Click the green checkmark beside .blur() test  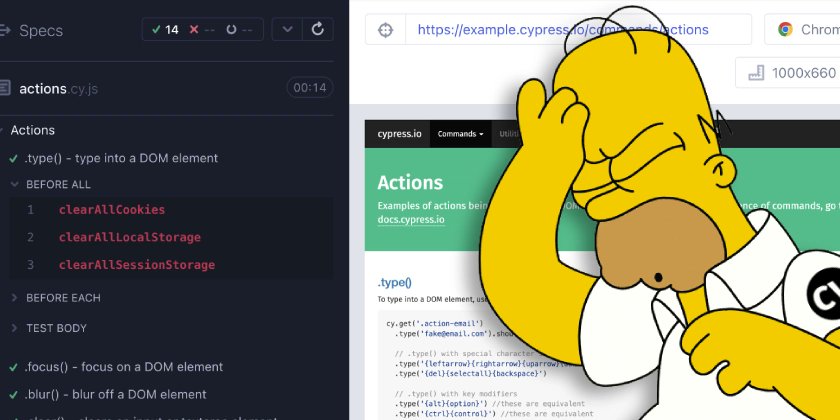click(x=14, y=395)
